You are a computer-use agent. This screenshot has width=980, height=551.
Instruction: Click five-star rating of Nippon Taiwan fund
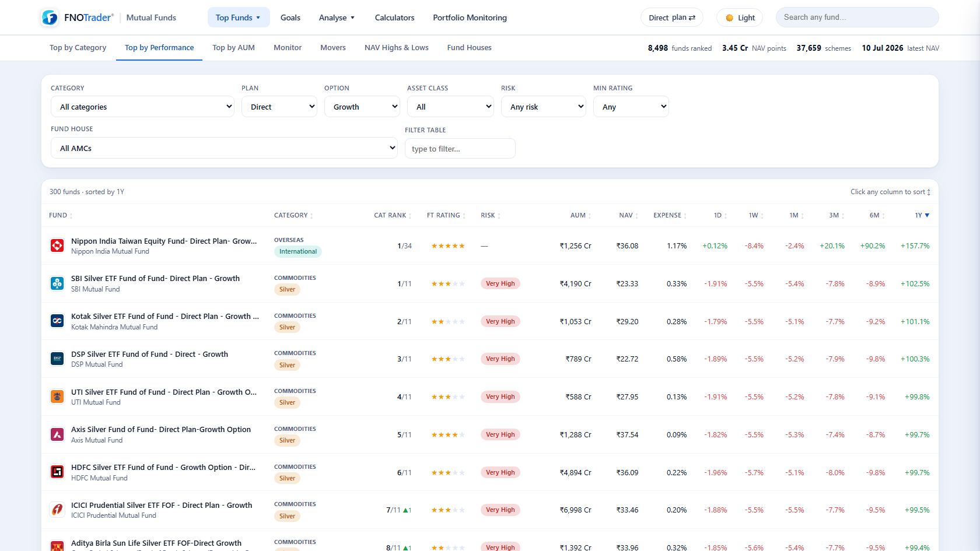(x=448, y=246)
